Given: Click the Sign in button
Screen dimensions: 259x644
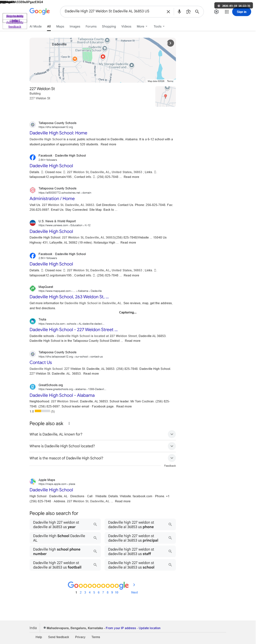Looking at the screenshot, I should coord(241,12).
